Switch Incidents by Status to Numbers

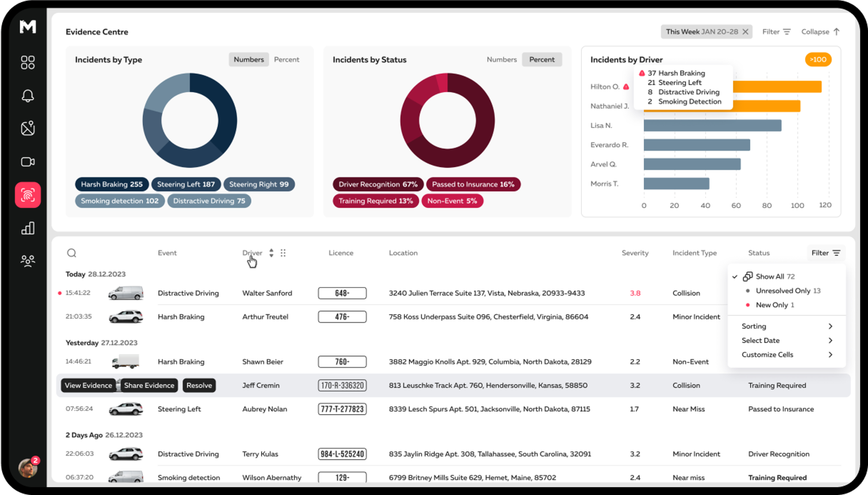(x=501, y=60)
